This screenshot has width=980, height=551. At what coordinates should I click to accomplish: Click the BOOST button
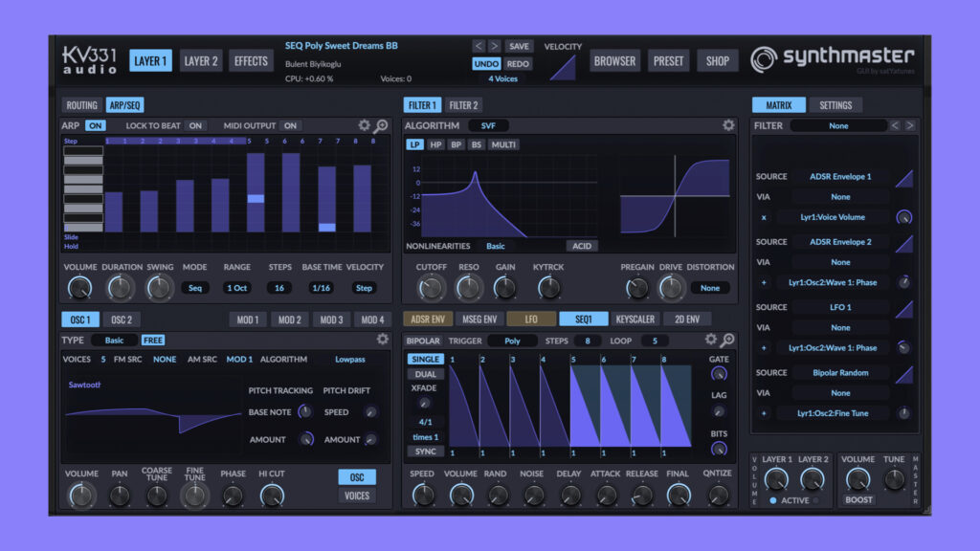[x=858, y=499]
